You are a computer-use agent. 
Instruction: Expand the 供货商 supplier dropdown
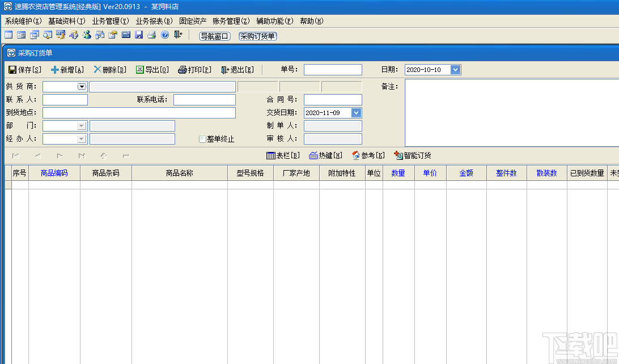pos(82,86)
